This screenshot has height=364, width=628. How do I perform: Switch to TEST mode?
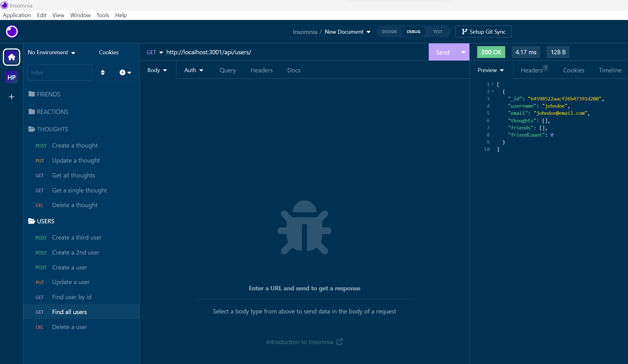pyautogui.click(x=437, y=32)
